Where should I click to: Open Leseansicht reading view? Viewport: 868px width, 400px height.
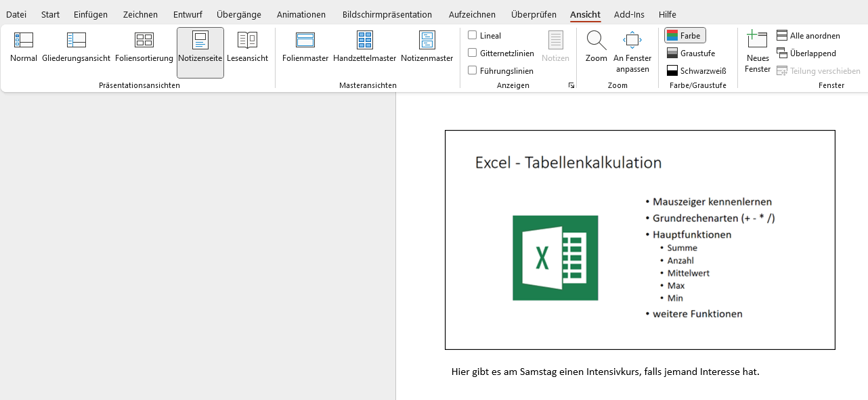click(x=247, y=48)
